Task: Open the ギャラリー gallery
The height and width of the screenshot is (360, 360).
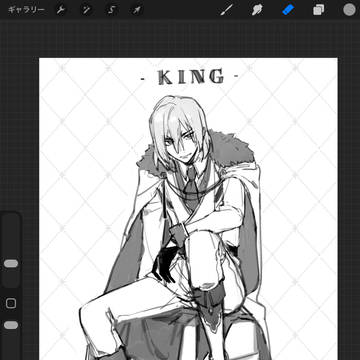Action: coord(26,10)
